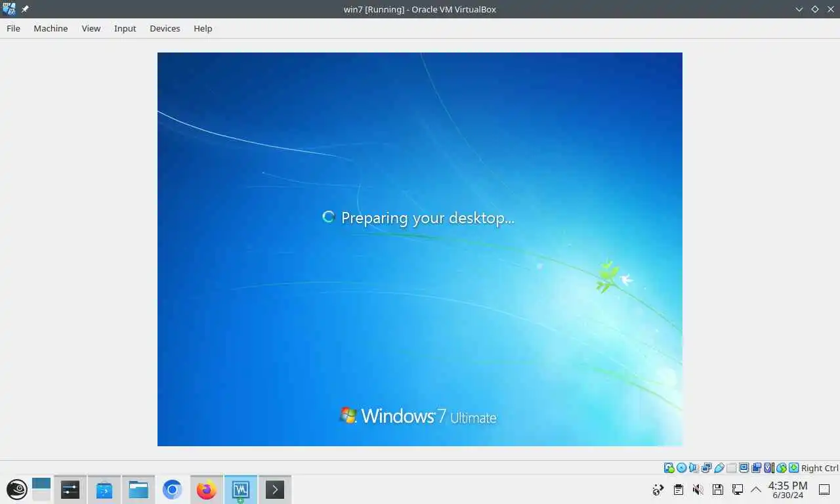840x504 pixels.
Task: Click the hard disk activity status icon
Action: pos(669,468)
